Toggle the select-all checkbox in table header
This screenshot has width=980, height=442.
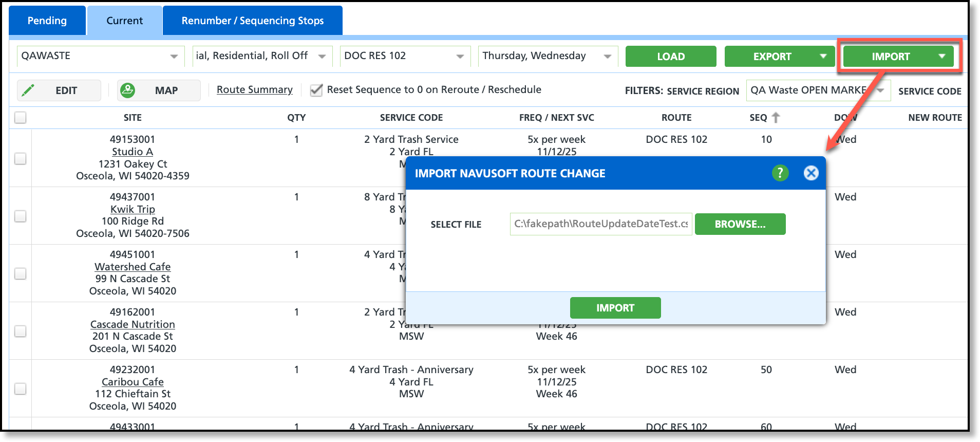(21, 118)
